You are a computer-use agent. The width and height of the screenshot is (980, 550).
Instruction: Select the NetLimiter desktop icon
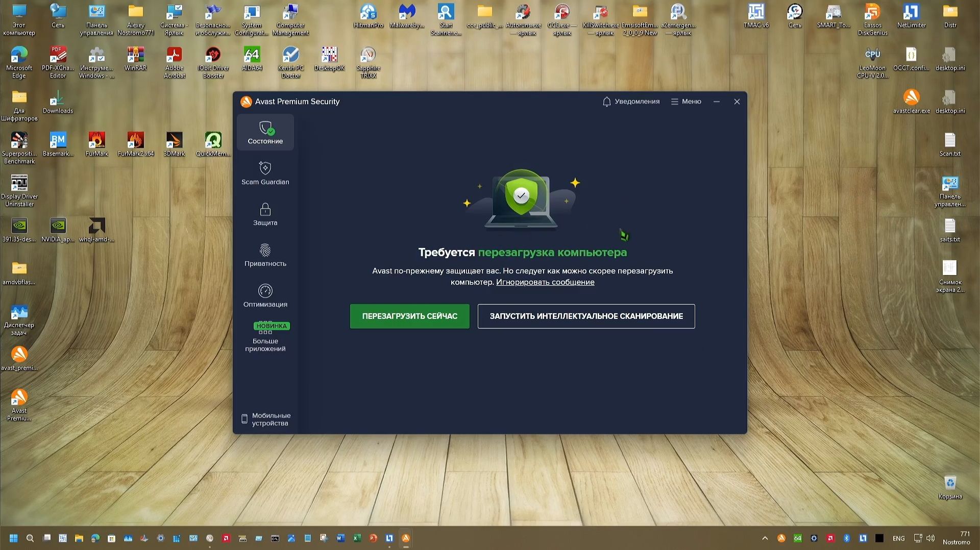(911, 16)
